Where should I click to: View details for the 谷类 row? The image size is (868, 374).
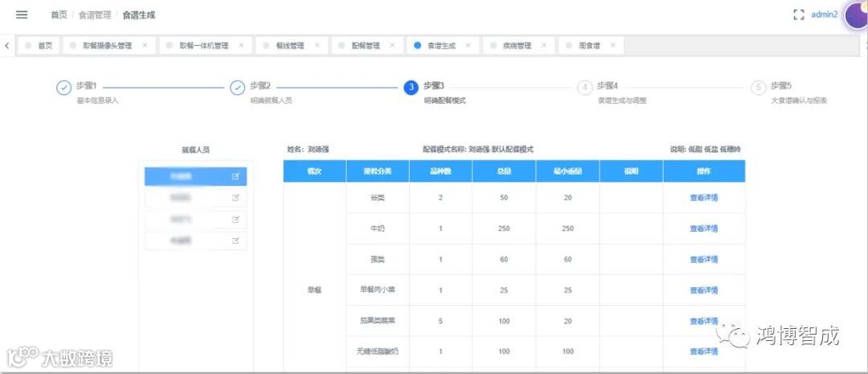(x=703, y=198)
